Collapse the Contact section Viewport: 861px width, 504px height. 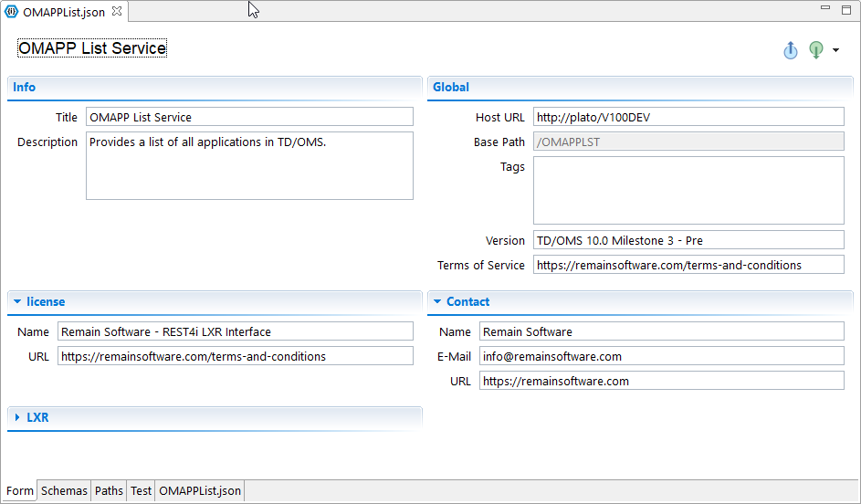point(437,301)
